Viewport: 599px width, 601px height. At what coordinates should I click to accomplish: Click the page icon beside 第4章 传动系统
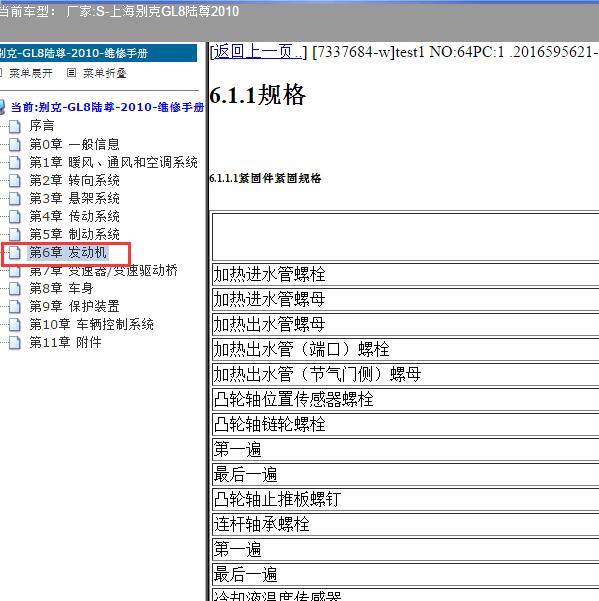coord(15,216)
